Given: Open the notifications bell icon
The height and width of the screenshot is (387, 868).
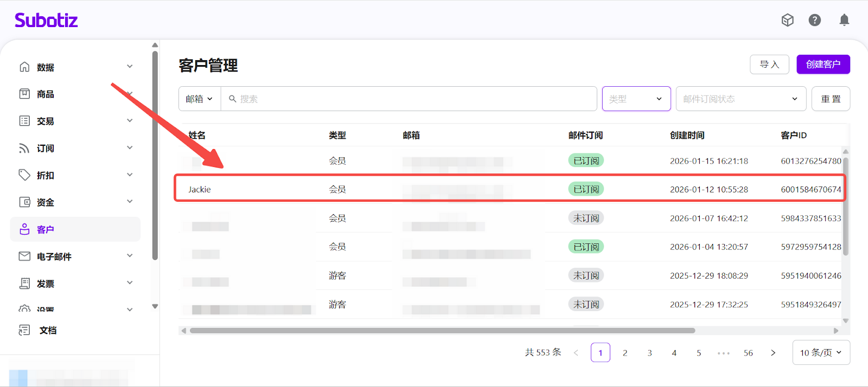Looking at the screenshot, I should 844,20.
